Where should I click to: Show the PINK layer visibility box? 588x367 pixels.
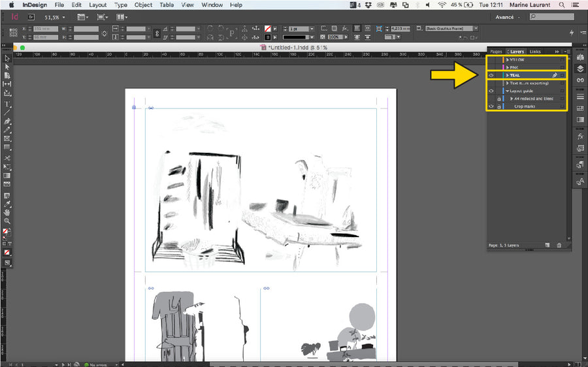tap(491, 67)
